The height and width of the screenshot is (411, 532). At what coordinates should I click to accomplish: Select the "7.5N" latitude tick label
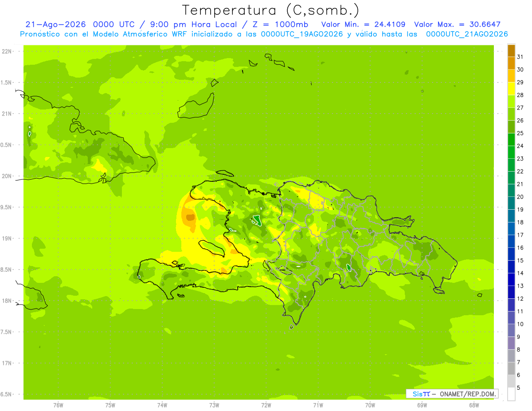pos(7,332)
